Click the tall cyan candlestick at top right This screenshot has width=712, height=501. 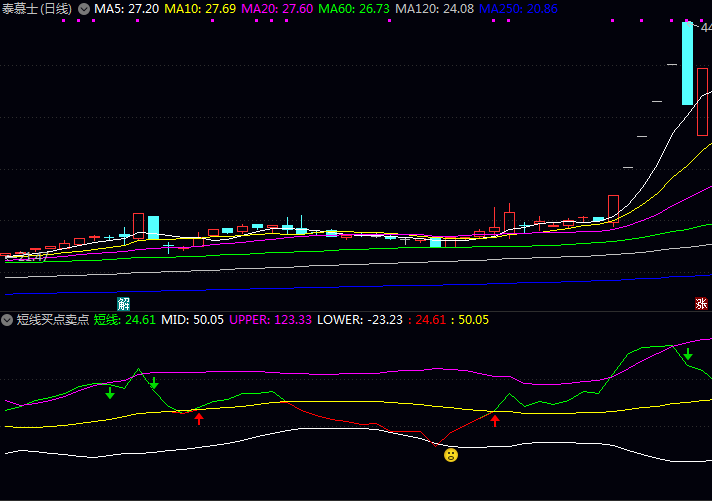click(688, 63)
